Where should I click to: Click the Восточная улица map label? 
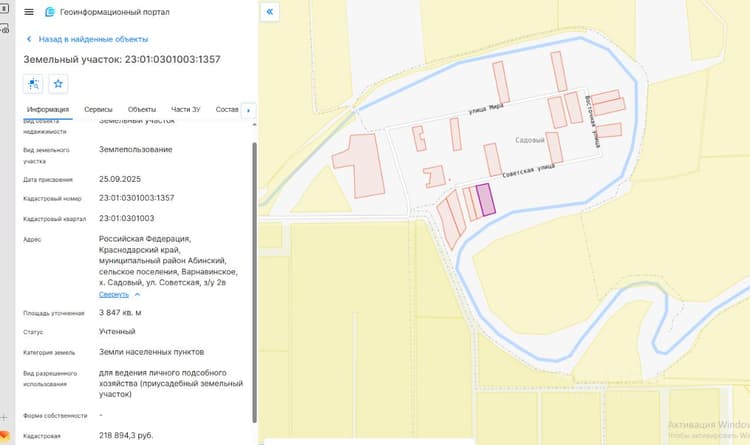click(x=592, y=122)
